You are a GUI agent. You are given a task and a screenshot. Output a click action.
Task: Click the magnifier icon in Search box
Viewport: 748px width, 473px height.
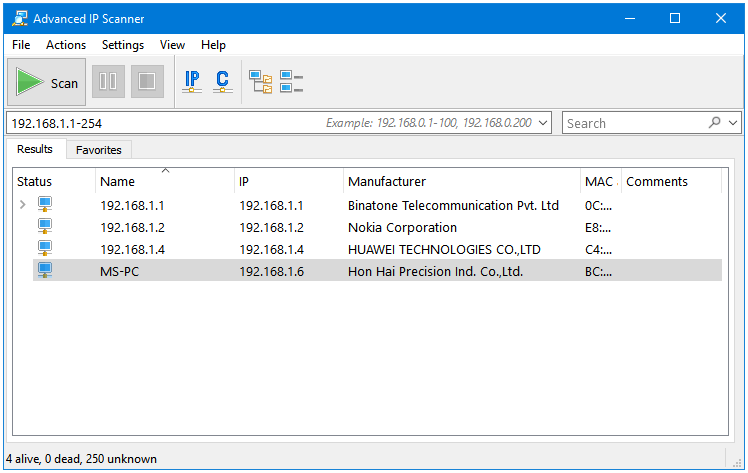(714, 123)
